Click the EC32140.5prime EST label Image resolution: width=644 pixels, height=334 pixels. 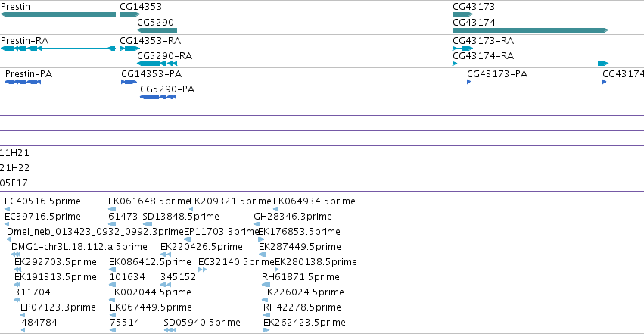[237, 262]
